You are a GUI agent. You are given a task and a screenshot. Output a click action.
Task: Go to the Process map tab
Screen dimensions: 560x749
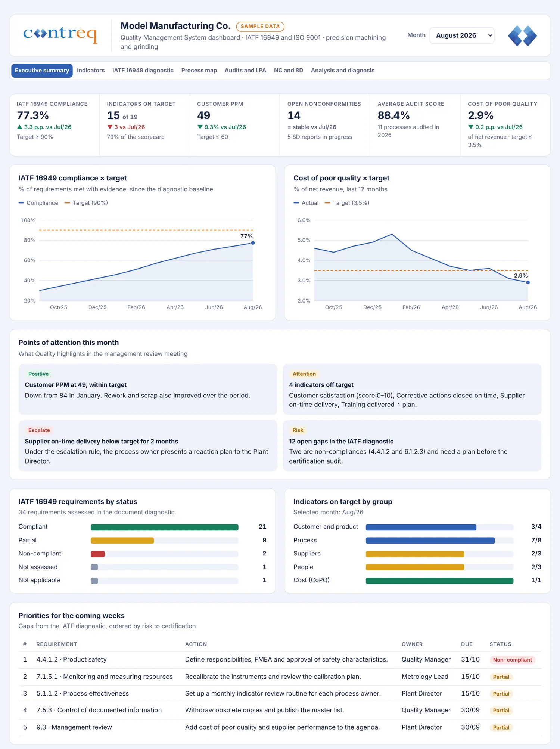coord(199,70)
